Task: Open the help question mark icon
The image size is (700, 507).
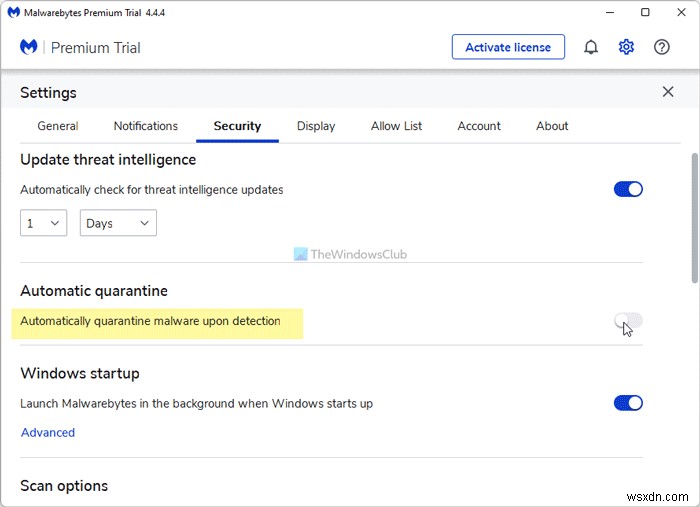Action: coord(661,47)
